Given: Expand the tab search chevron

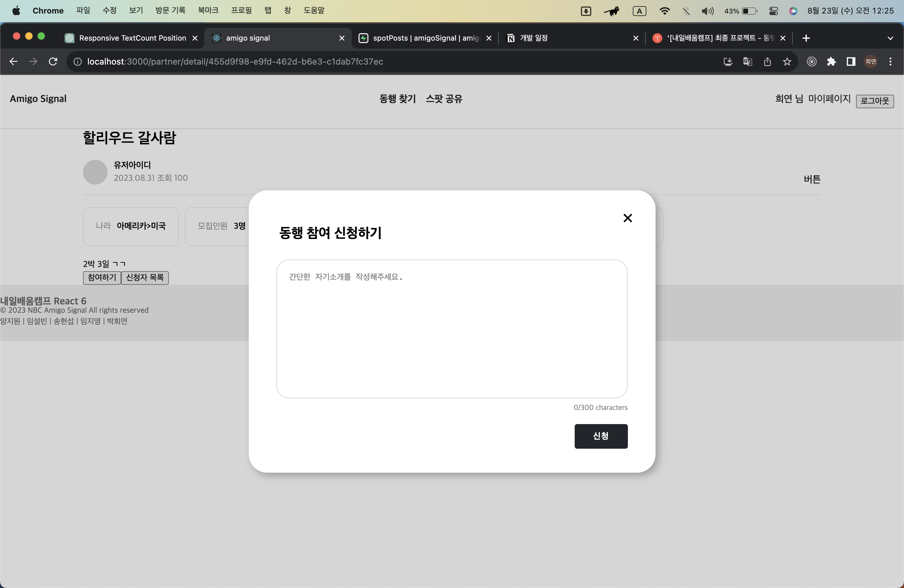Looking at the screenshot, I should [x=890, y=38].
